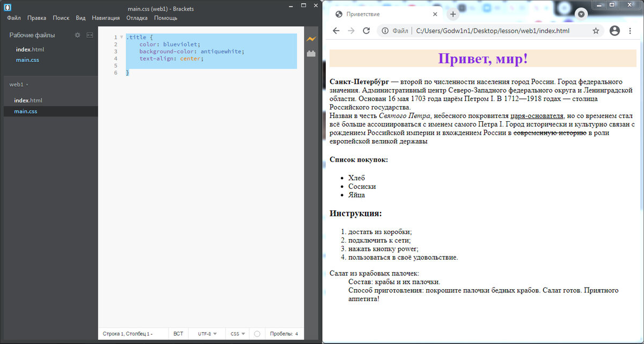Switch to the Приветствие browser tab

[386, 14]
